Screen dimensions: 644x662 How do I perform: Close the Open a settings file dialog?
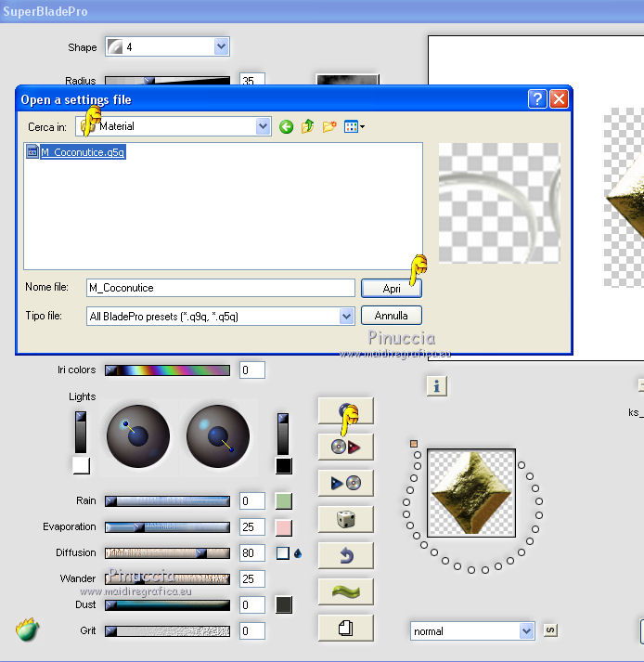coord(559,99)
